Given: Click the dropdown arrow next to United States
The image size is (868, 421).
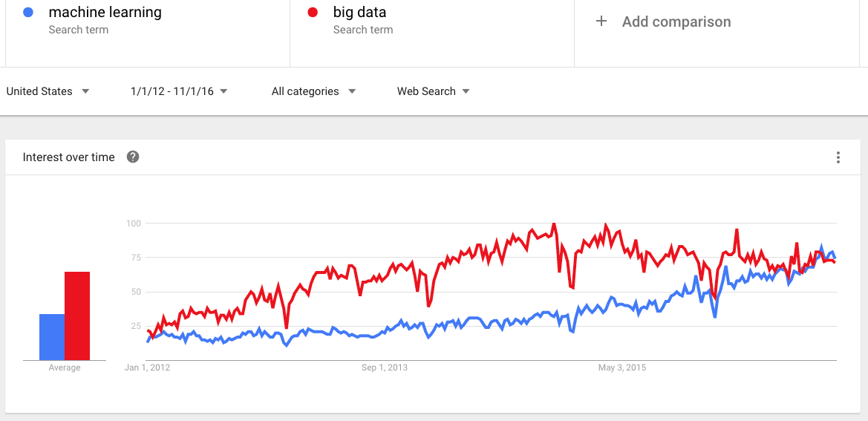Looking at the screenshot, I should [x=85, y=91].
